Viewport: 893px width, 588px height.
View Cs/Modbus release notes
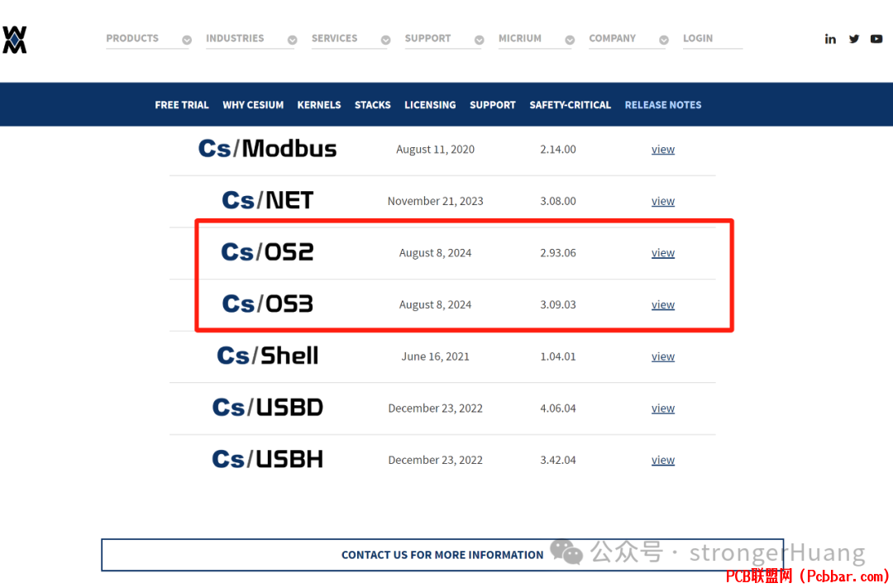tap(663, 150)
